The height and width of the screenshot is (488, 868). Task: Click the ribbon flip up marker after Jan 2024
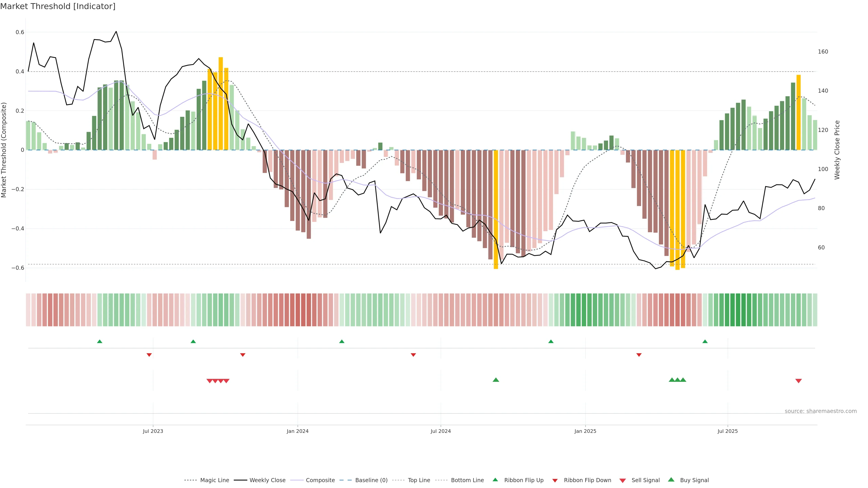[x=342, y=342]
